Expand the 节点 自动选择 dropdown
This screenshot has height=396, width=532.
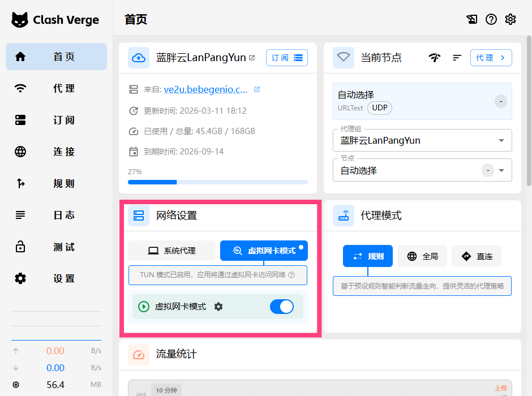pyautogui.click(x=501, y=170)
